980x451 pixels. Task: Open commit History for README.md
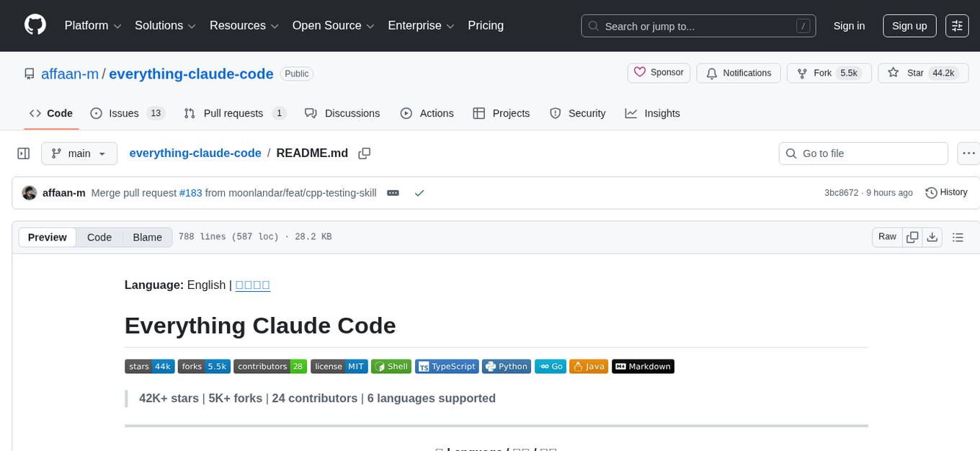946,192
